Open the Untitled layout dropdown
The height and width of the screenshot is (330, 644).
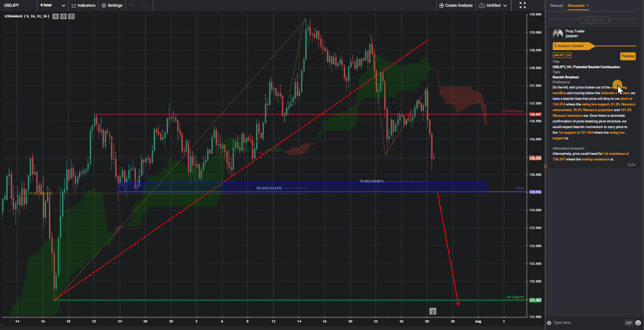493,5
